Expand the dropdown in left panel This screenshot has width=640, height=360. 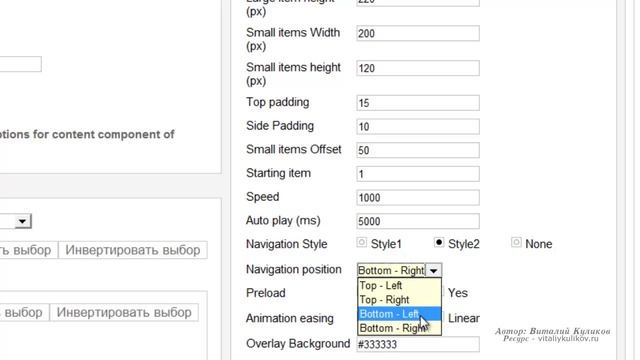click(x=22, y=221)
